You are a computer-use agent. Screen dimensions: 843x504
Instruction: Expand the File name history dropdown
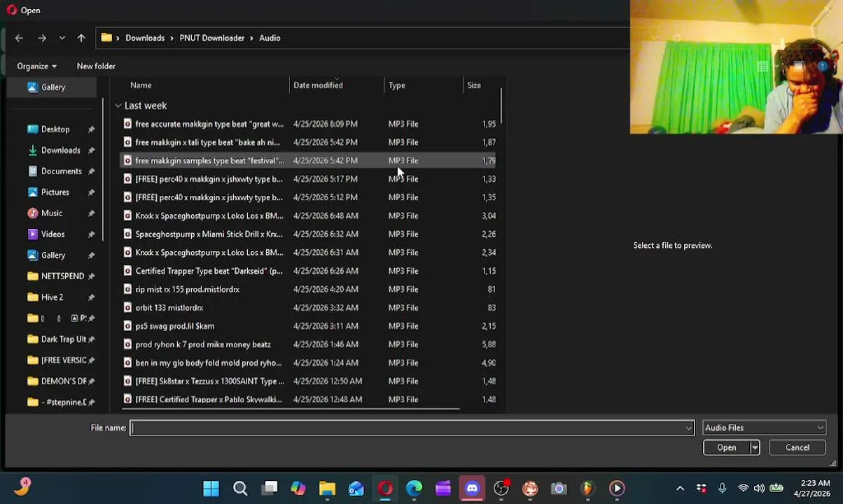690,428
